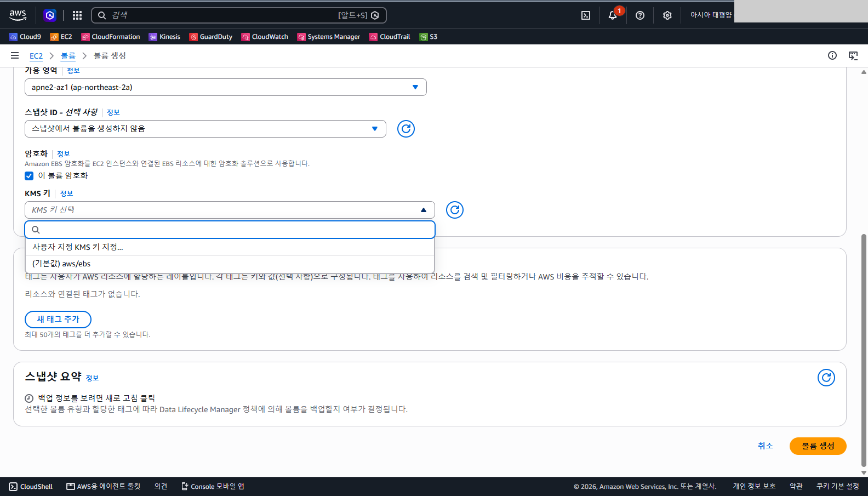
Task: Open the AWS console home logo
Action: tap(18, 15)
